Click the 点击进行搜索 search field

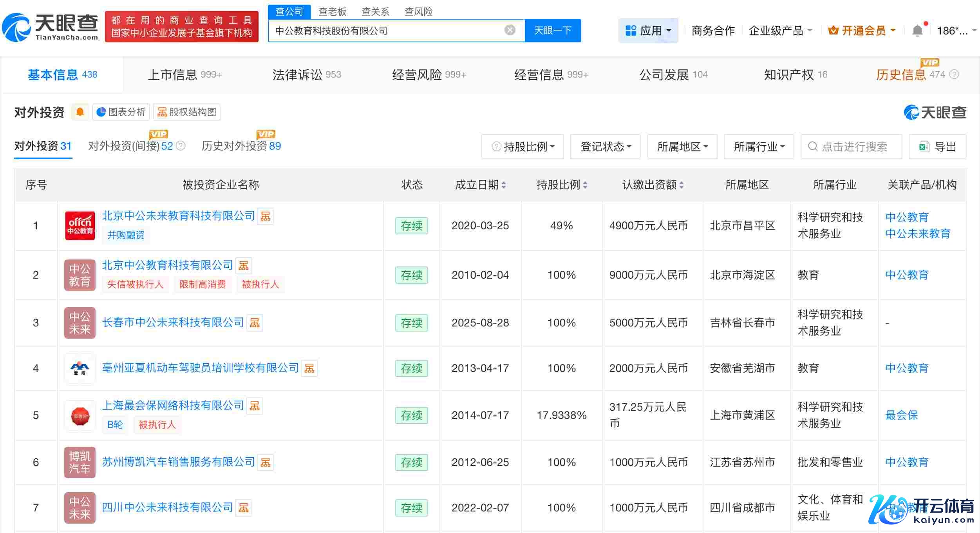pos(854,147)
